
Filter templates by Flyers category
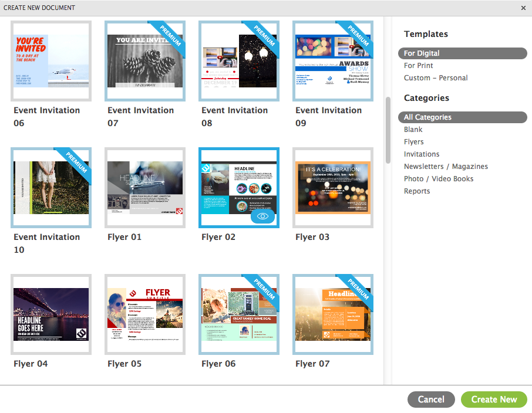click(413, 142)
